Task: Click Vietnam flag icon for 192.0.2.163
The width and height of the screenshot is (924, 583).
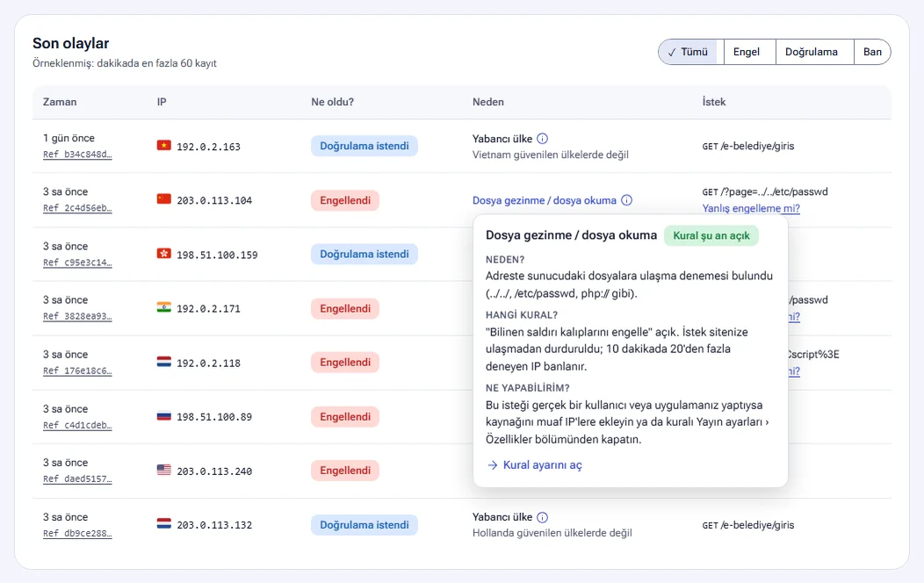Action: coord(164,146)
